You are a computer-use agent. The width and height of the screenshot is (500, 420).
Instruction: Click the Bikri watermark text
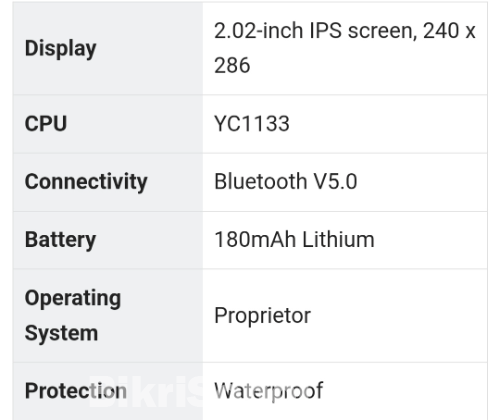pyautogui.click(x=146, y=391)
